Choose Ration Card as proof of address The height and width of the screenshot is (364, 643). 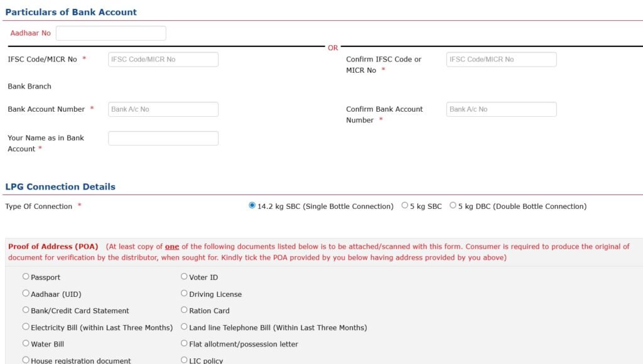184,310
